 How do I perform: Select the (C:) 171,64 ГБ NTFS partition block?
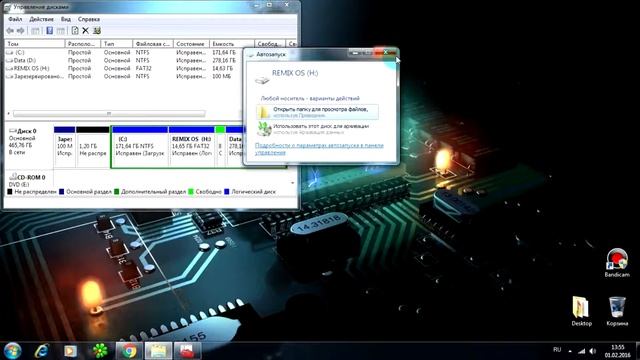[x=140, y=147]
